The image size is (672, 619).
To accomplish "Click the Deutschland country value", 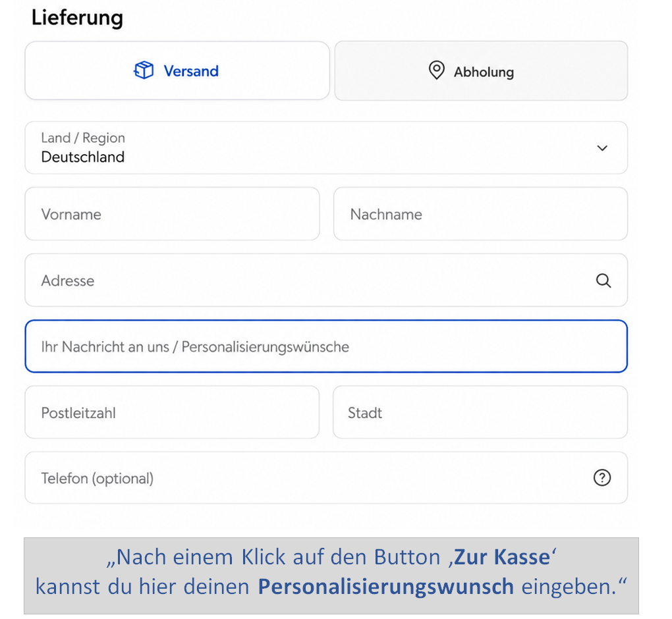I will 83,157.
